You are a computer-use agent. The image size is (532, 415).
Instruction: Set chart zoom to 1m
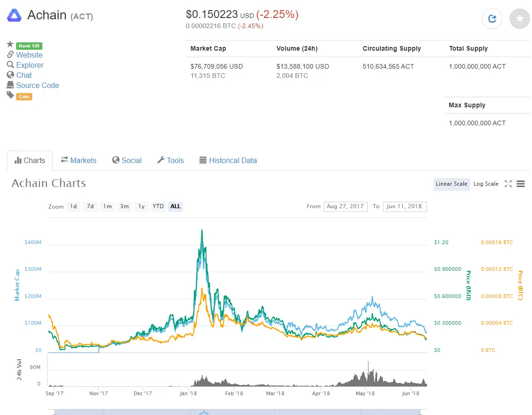point(107,206)
